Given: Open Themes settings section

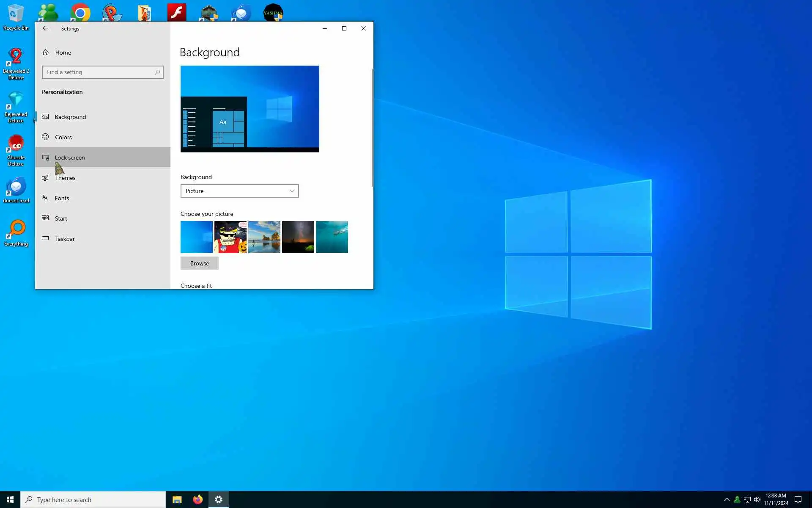Looking at the screenshot, I should tap(65, 178).
